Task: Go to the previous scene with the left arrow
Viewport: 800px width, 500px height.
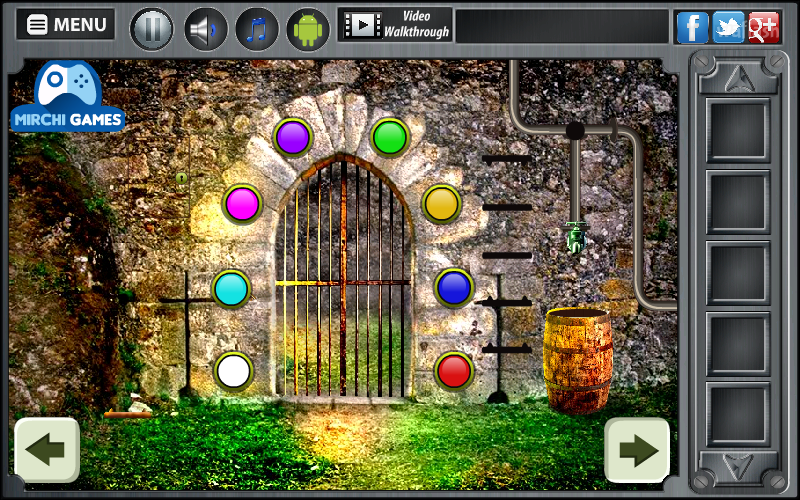Action: (x=47, y=450)
